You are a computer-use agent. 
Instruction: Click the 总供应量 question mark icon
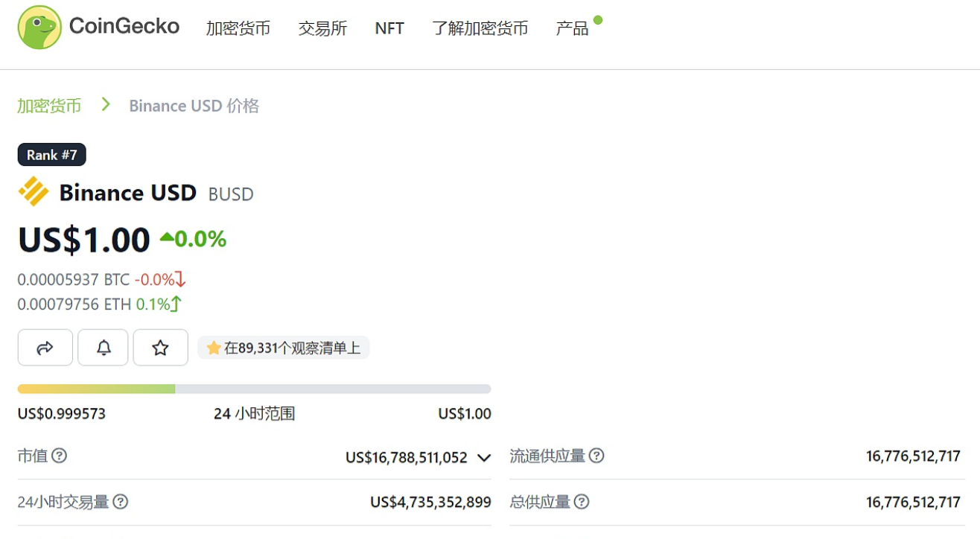[582, 502]
